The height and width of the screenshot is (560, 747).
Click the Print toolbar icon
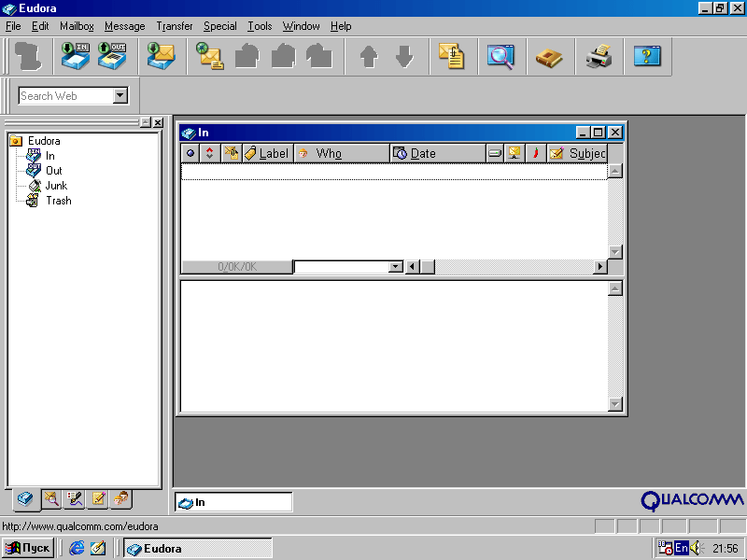[x=599, y=56]
